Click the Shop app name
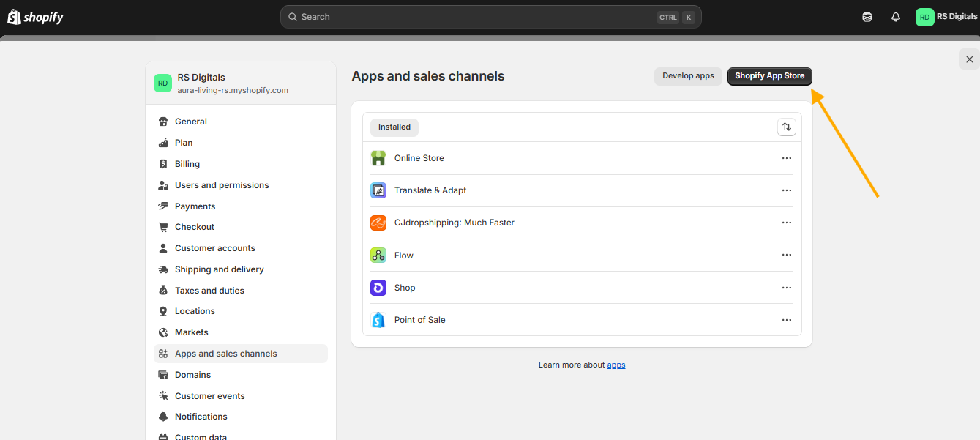Screen dimensions: 980x440 point(405,288)
